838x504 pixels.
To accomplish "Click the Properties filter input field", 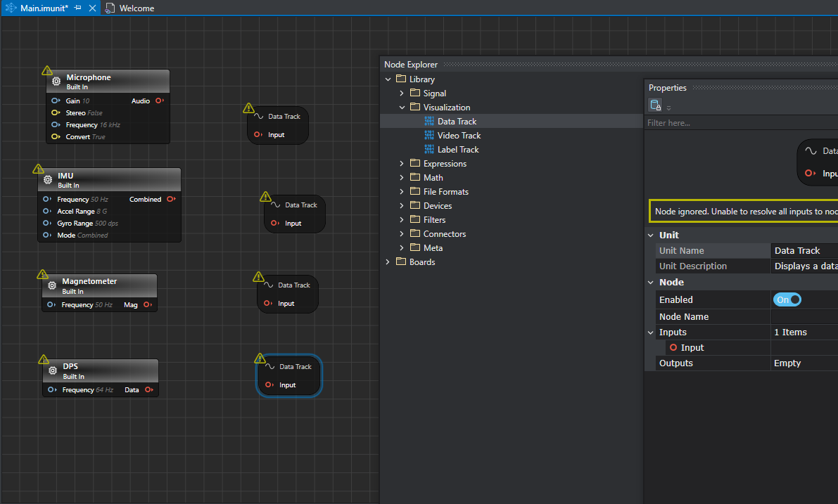I will tap(741, 123).
